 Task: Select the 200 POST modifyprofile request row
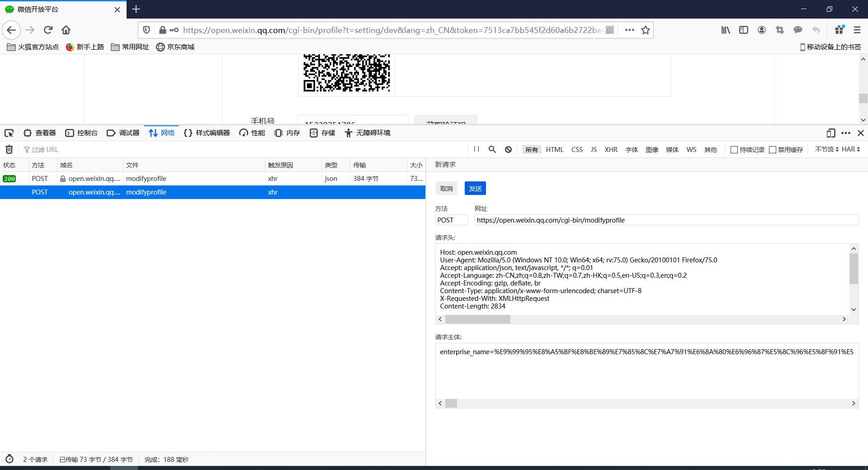click(212, 179)
